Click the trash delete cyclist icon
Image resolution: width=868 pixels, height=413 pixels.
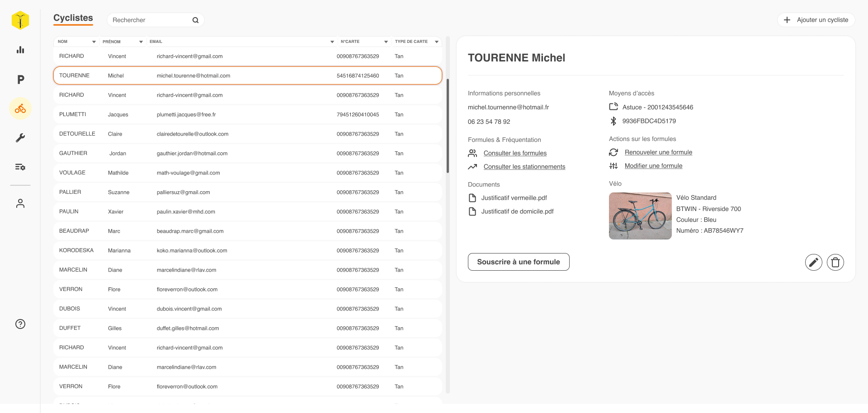coord(835,262)
